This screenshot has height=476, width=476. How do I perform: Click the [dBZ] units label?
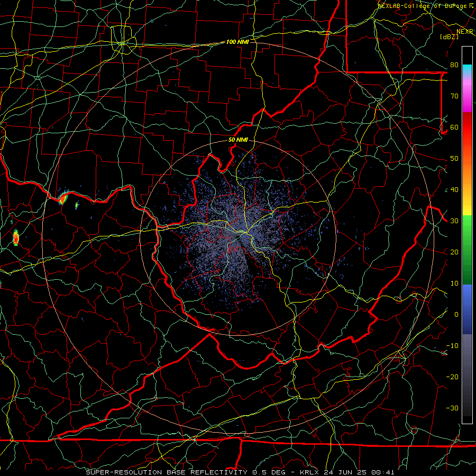[x=449, y=36]
